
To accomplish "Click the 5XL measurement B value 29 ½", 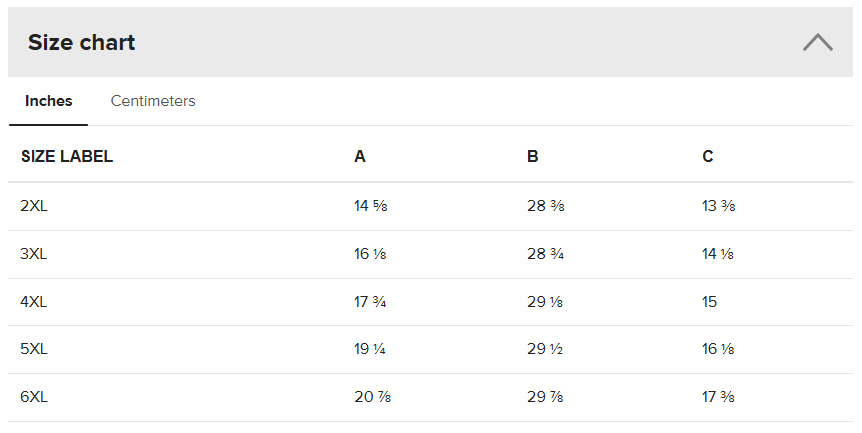I will point(545,349).
